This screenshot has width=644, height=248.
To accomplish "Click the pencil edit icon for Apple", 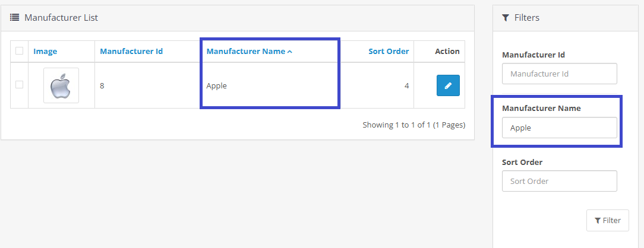I will [x=448, y=85].
